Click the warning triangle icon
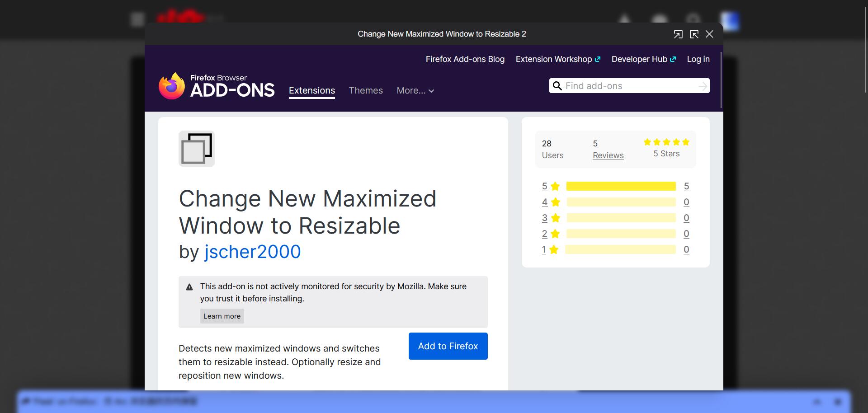This screenshot has height=413, width=868. click(x=189, y=287)
